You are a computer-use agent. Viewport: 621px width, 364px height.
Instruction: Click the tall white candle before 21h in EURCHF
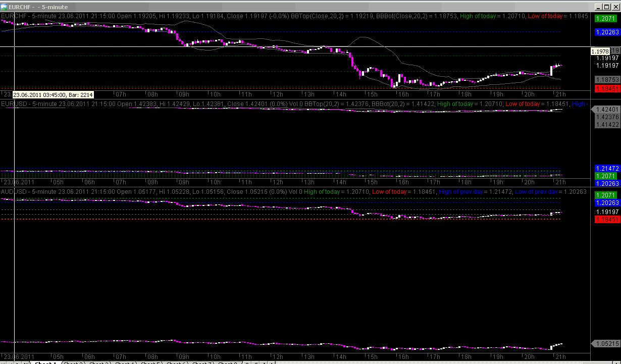pos(551,71)
